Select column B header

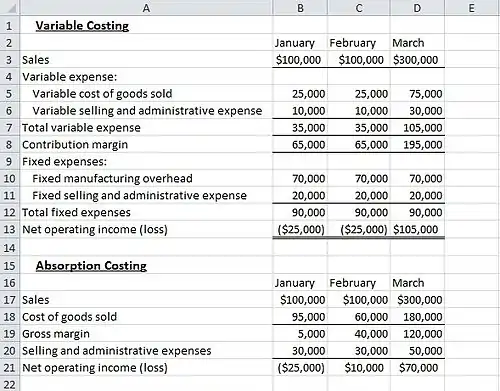tap(300, 8)
